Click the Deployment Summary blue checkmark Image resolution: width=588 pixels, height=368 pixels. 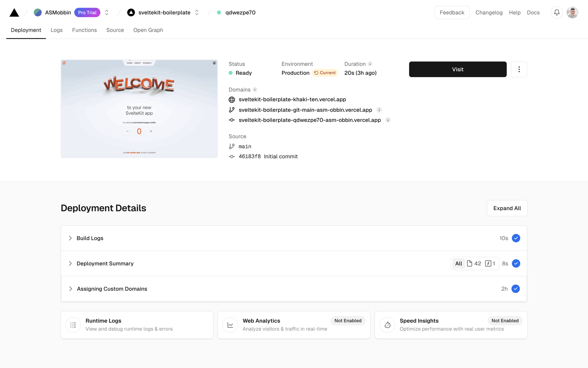516,263
